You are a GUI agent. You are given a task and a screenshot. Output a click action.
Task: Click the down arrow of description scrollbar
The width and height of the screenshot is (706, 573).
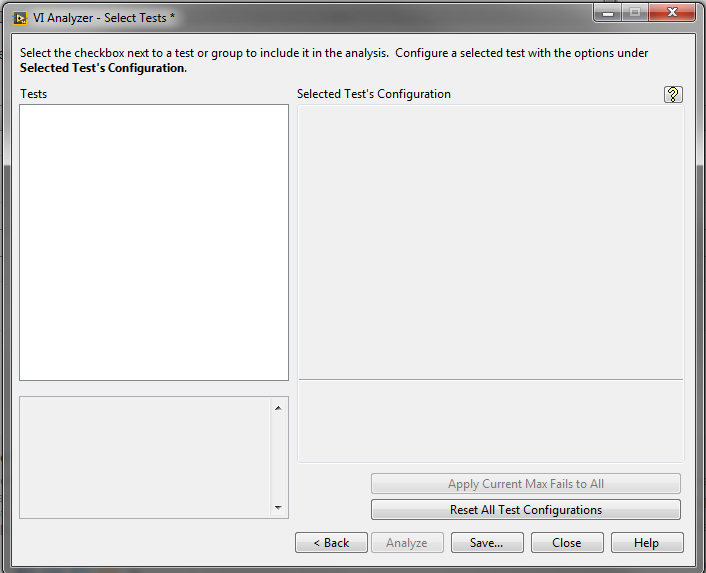coord(278,507)
